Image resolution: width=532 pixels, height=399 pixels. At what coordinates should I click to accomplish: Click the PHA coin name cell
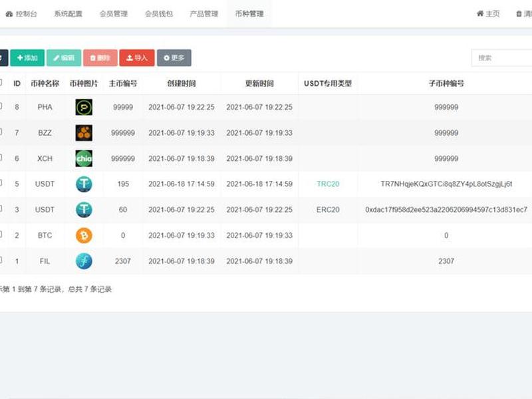45,107
